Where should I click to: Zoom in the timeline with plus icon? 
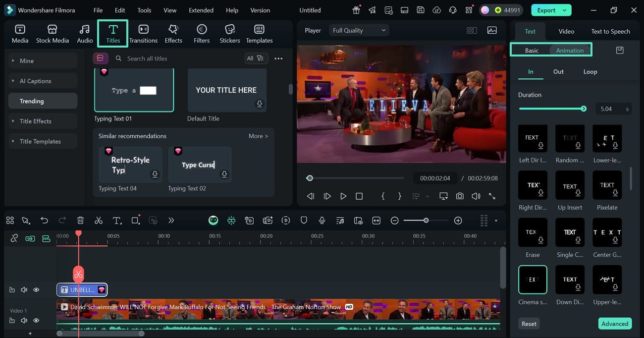click(458, 221)
